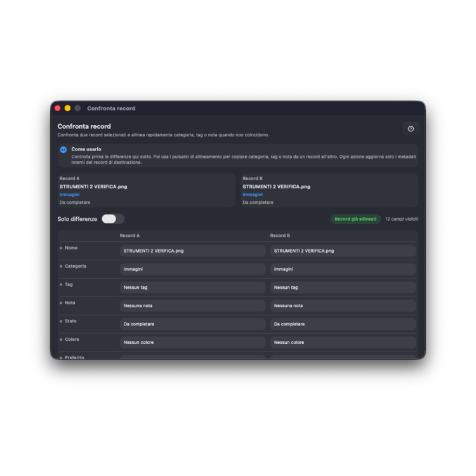Image resolution: width=476 pixels, height=476 pixels.
Task: Click the Record B column header in table
Action: pos(280,235)
